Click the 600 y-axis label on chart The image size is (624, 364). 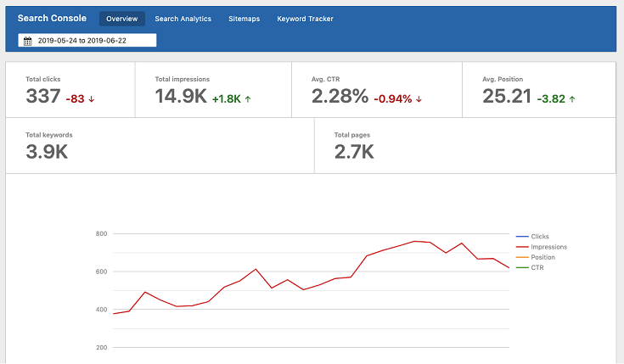(102, 272)
